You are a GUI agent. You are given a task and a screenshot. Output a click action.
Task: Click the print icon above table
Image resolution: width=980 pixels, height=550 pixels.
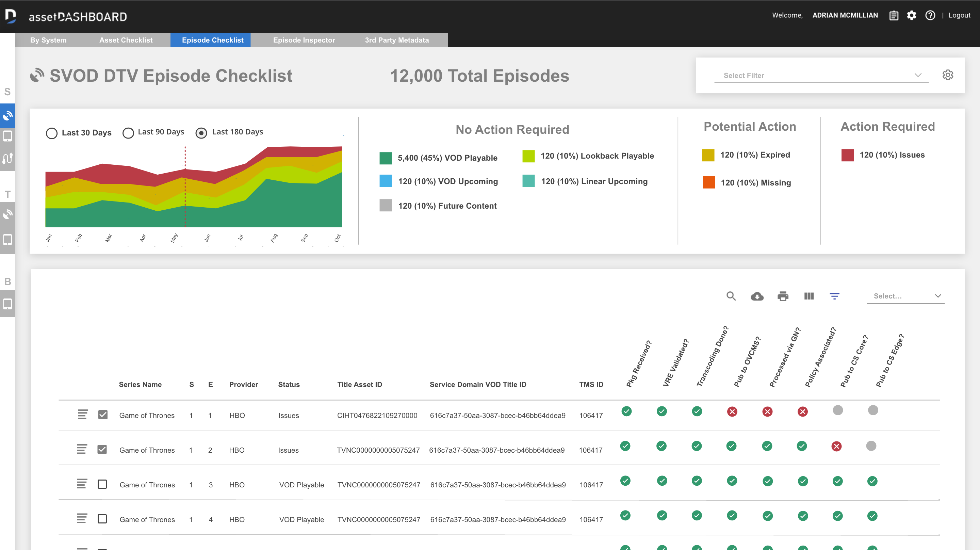[783, 296]
